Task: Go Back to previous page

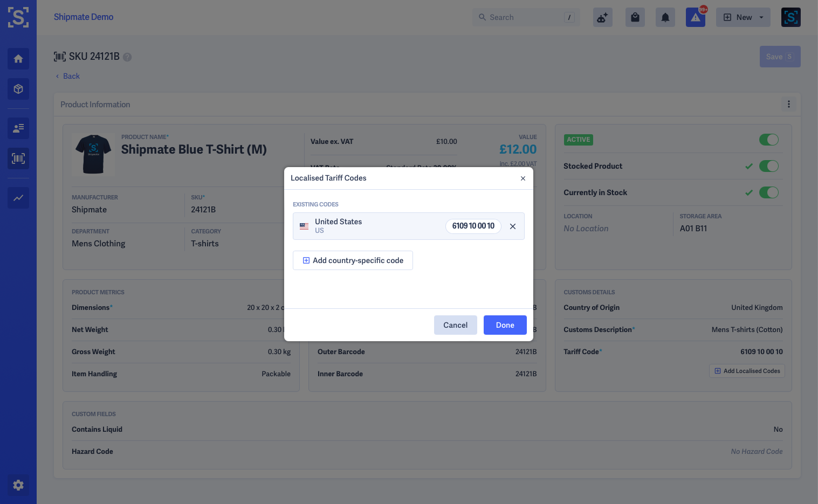Action: click(68, 76)
